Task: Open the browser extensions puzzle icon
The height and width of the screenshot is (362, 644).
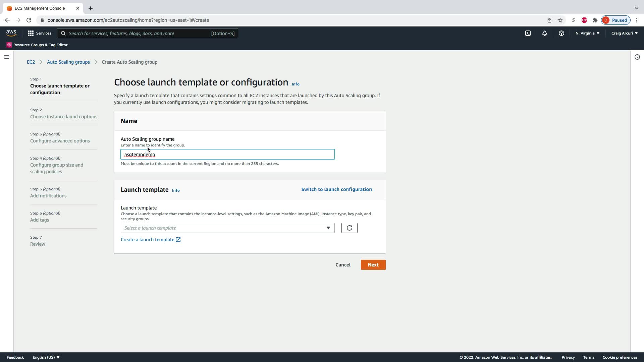Action: point(595,20)
